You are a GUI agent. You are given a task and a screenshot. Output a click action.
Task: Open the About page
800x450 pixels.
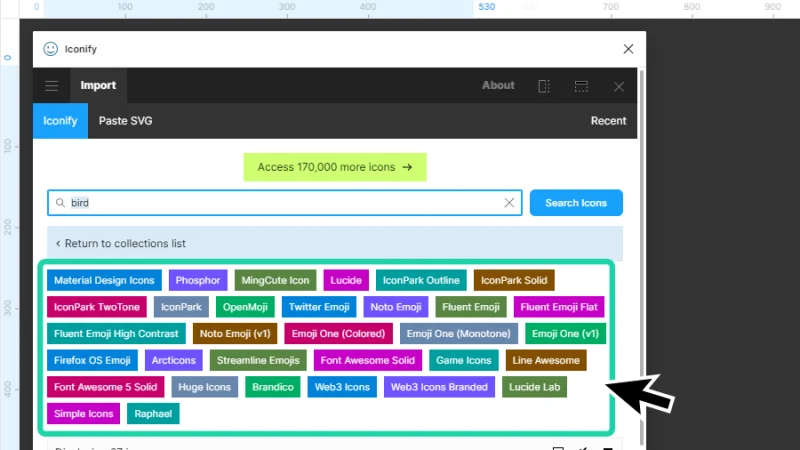click(498, 85)
